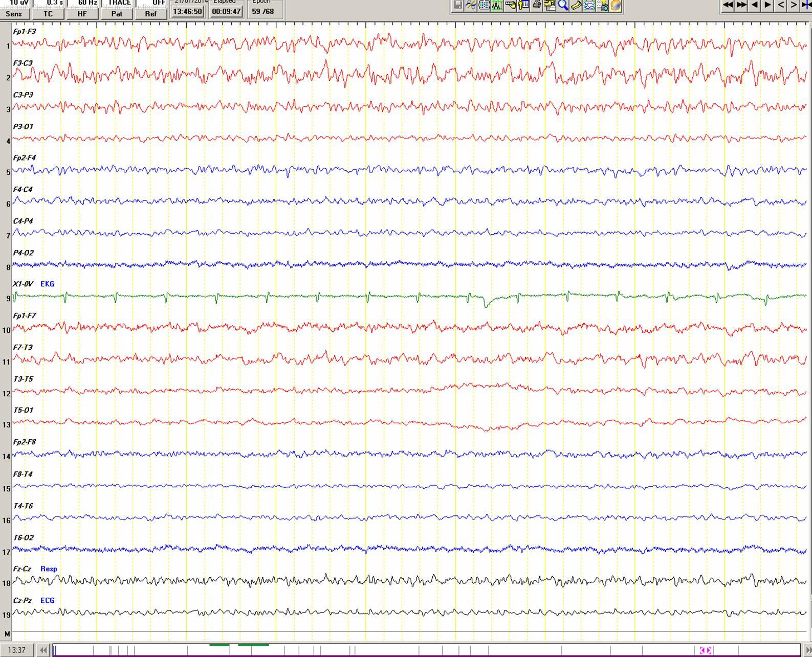The image size is (812, 657).
Task: Click the magenta marker on timeline bar
Action: click(705, 650)
